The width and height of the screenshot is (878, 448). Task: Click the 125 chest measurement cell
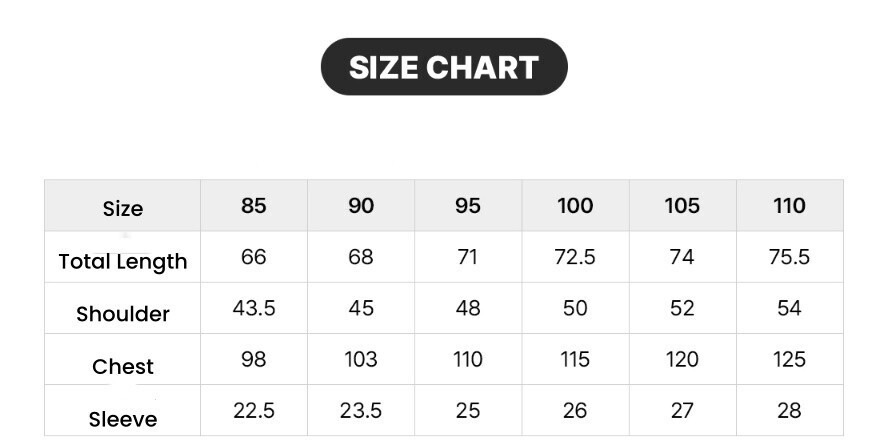tap(789, 359)
